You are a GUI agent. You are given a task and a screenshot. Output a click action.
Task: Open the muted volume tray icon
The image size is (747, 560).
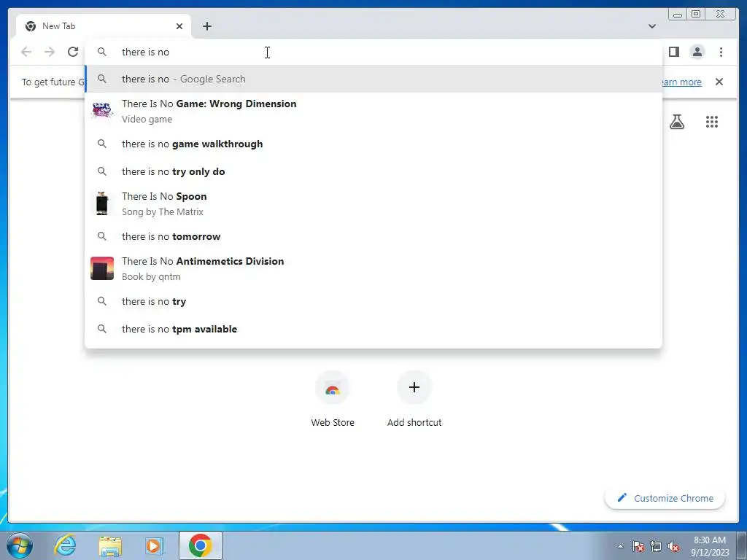click(x=673, y=546)
